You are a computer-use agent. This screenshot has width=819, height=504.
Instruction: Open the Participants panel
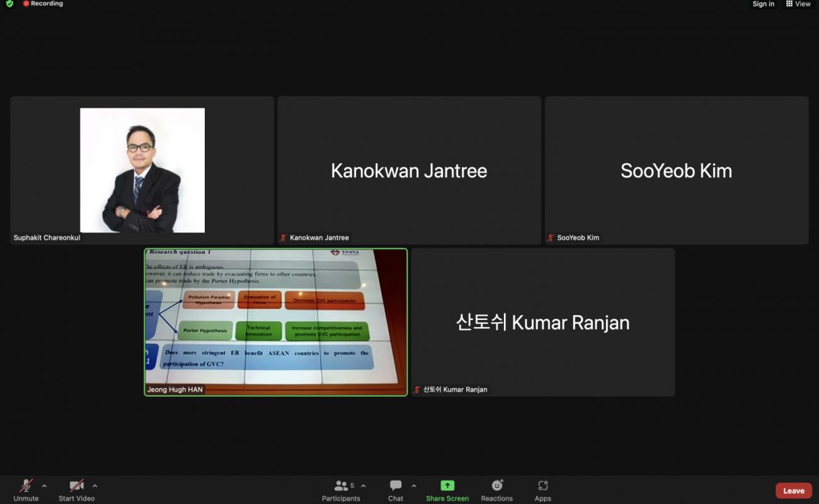tap(341, 490)
